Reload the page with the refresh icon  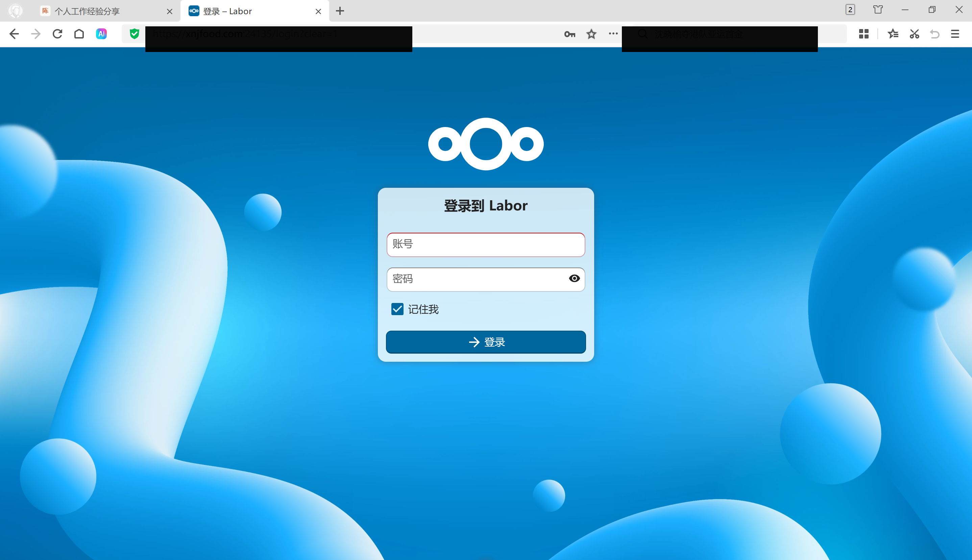pyautogui.click(x=57, y=34)
